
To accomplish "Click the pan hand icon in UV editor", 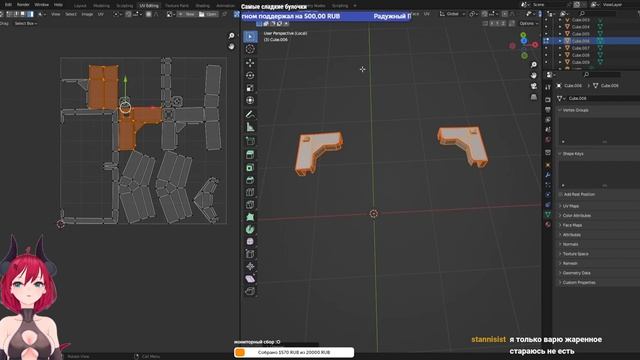I will click(x=231, y=47).
